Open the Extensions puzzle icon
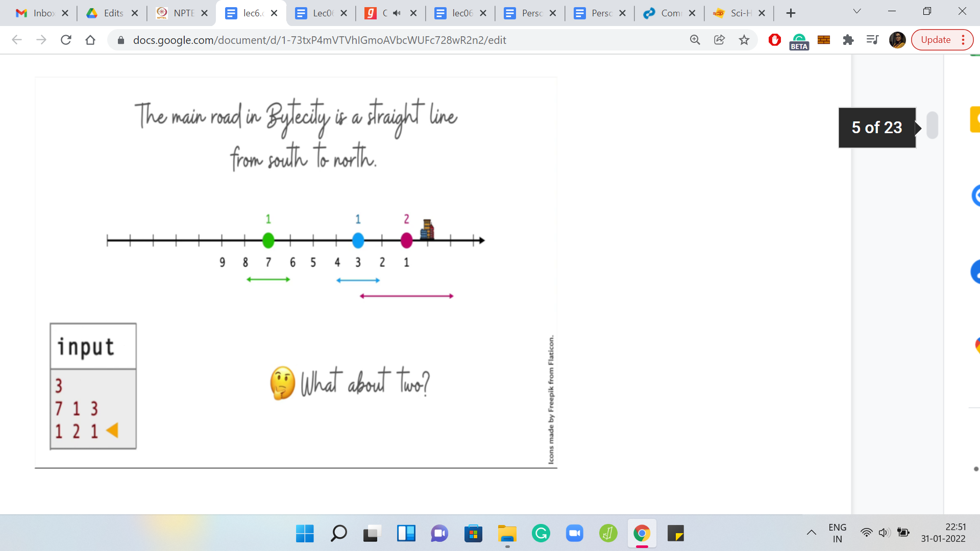The width and height of the screenshot is (980, 551). pos(848,40)
